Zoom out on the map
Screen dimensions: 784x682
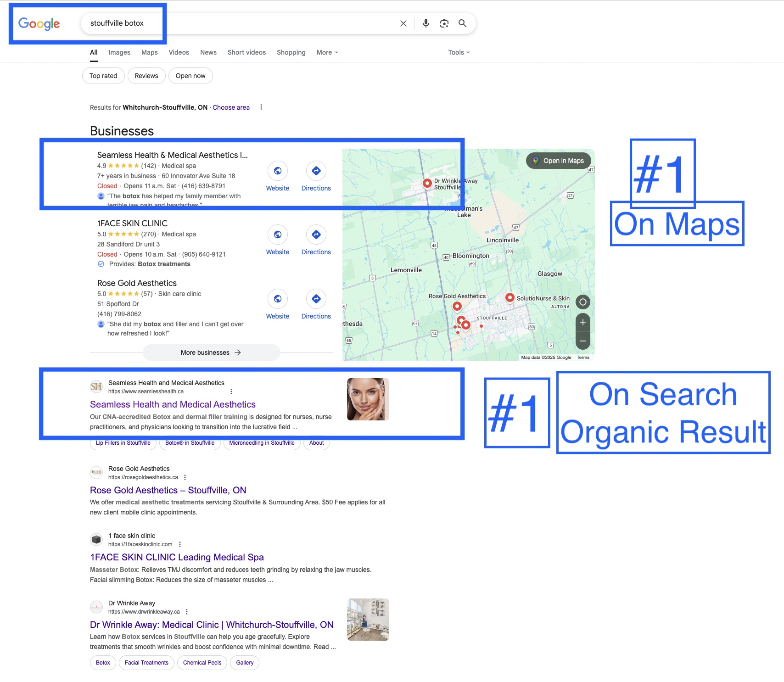click(583, 341)
